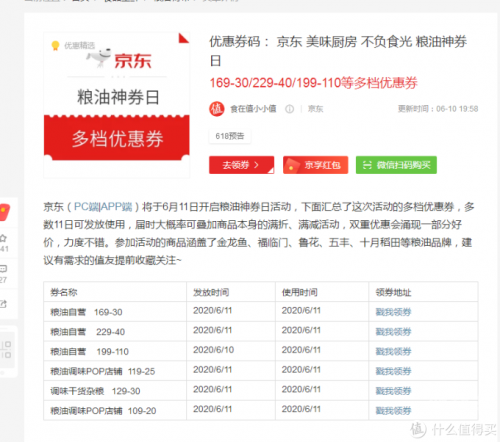The height and width of the screenshot is (442, 500).
Task: Click the share icon in sidebar
Action: click(x=3, y=304)
